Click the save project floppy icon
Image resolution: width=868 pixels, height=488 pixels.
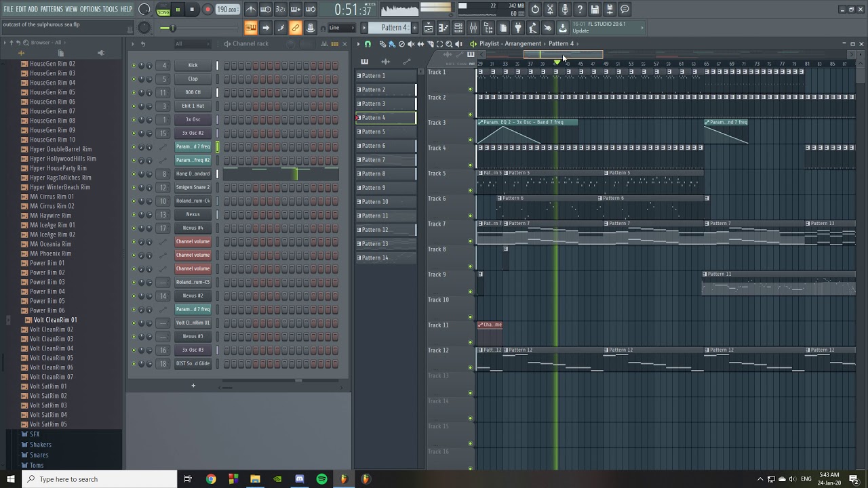595,9
